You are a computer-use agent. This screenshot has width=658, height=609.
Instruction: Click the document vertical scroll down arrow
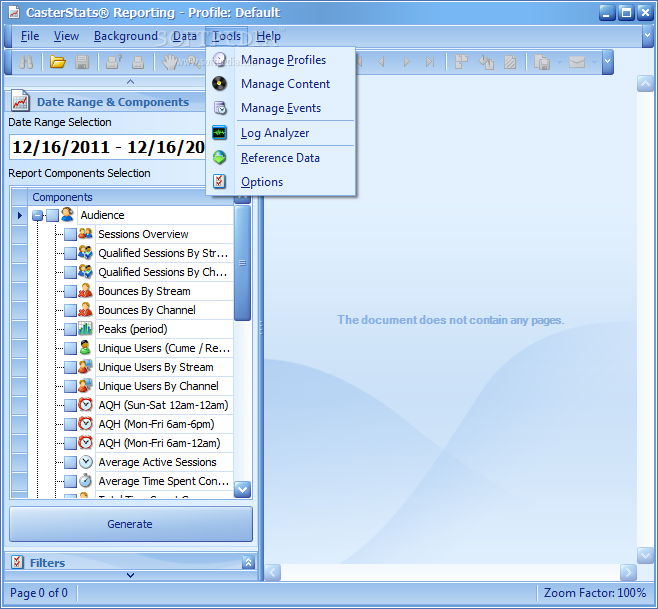645,555
